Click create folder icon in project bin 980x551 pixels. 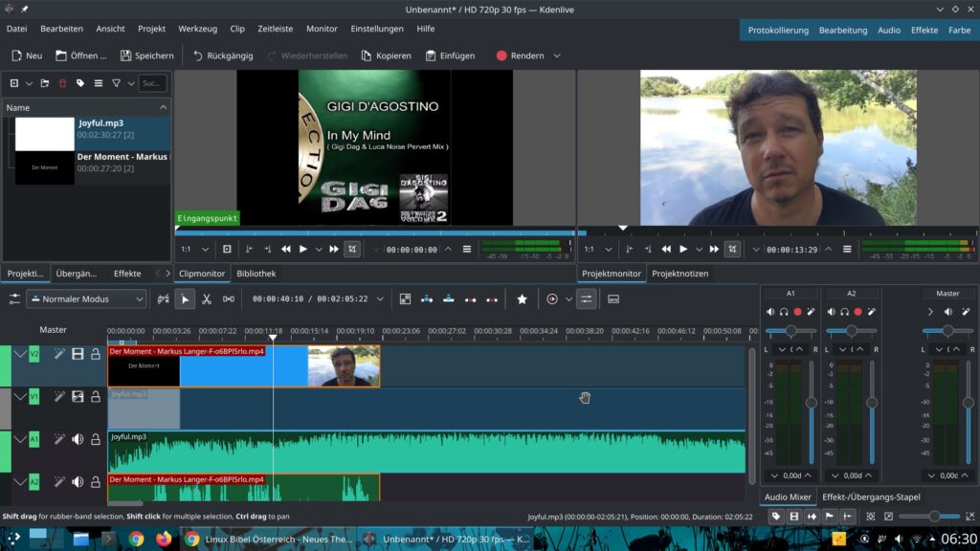[44, 83]
